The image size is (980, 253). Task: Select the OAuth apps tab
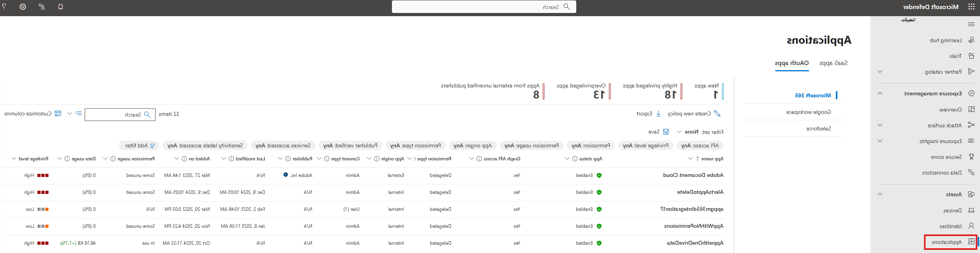pyautogui.click(x=792, y=63)
